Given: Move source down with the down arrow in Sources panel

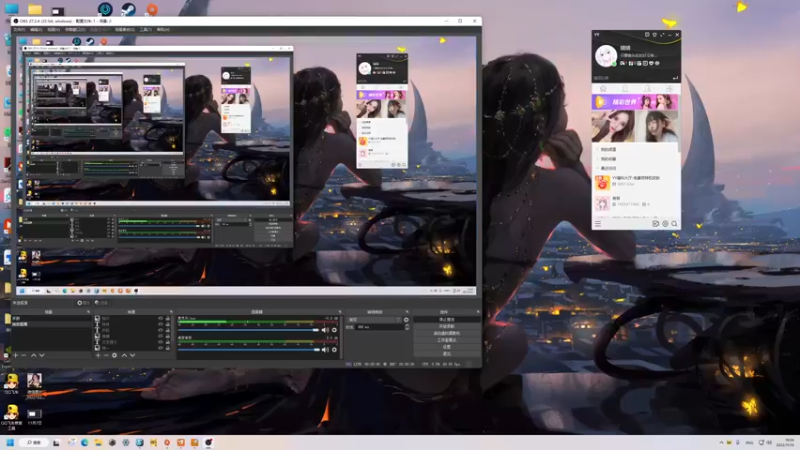Looking at the screenshot, I should pos(132,355).
